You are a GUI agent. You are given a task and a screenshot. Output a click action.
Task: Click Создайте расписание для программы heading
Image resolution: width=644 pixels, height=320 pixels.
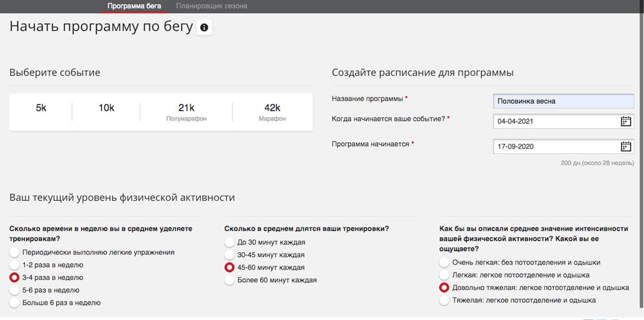[x=422, y=73]
